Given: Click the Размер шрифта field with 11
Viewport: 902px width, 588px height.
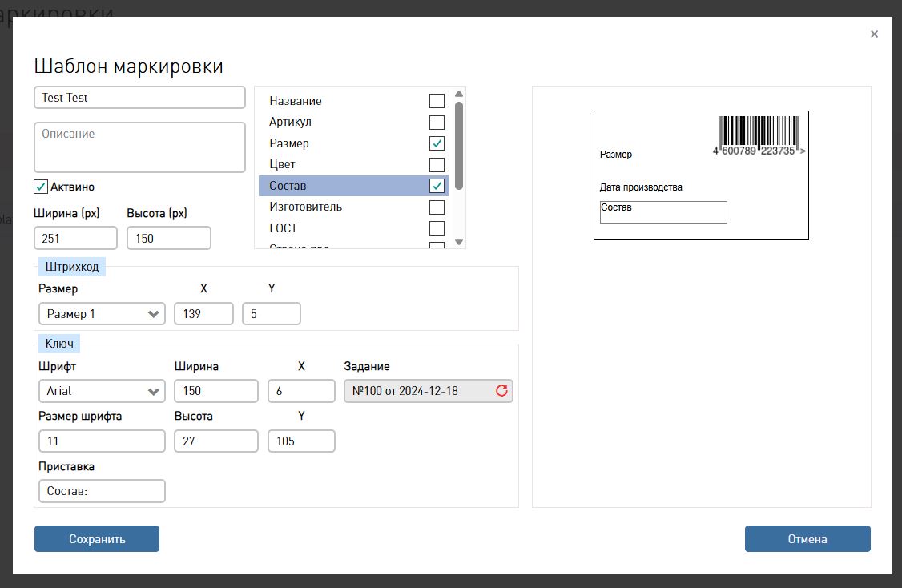Looking at the screenshot, I should click(102, 441).
